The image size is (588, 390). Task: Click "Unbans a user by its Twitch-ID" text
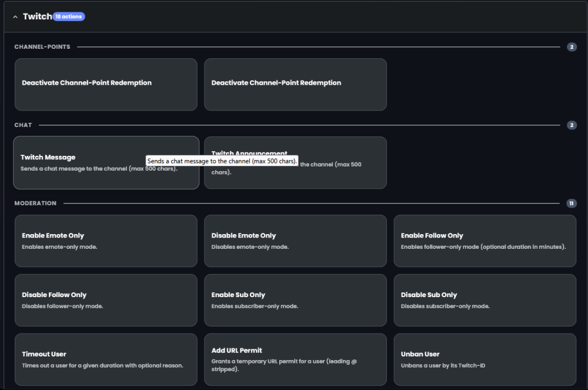pyautogui.click(x=443, y=365)
